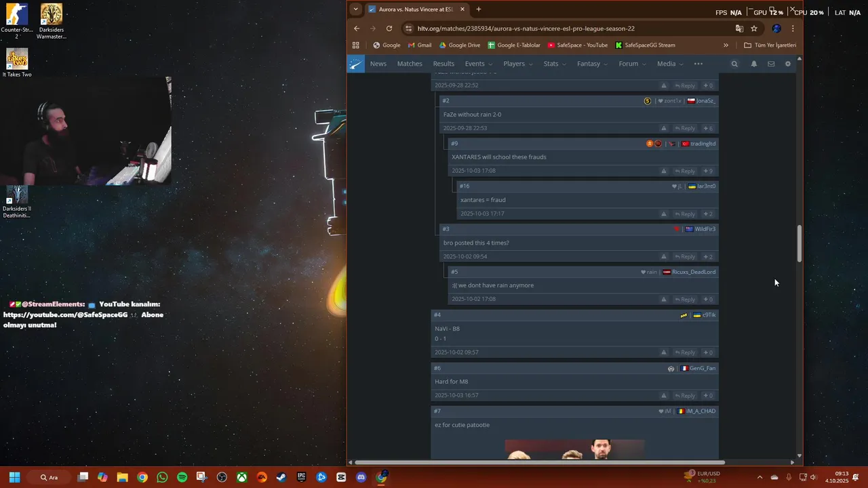Open Steam from the taskbar
Viewport: 868px width, 488px height.
click(x=281, y=477)
